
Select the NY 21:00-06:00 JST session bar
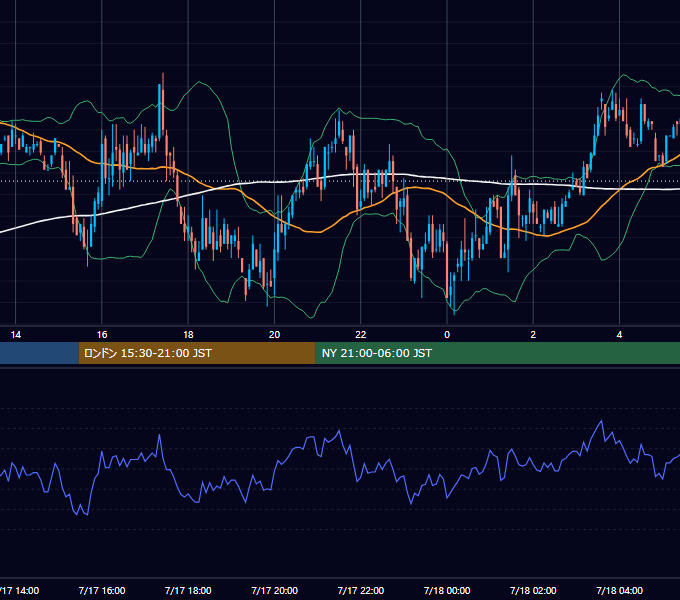(x=497, y=353)
